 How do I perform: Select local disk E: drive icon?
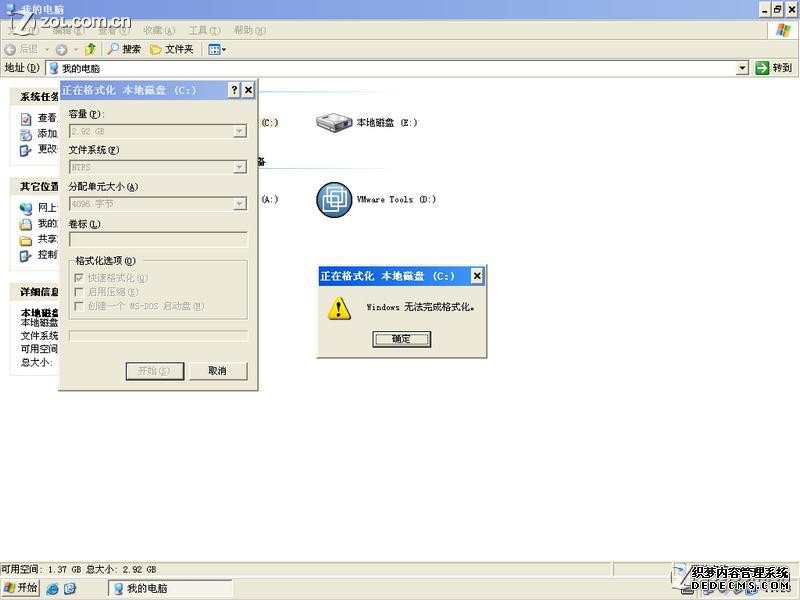[334, 122]
